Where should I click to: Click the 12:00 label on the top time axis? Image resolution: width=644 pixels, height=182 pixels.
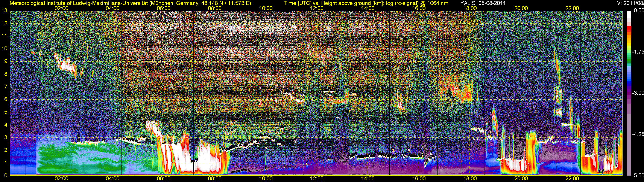[317, 8]
